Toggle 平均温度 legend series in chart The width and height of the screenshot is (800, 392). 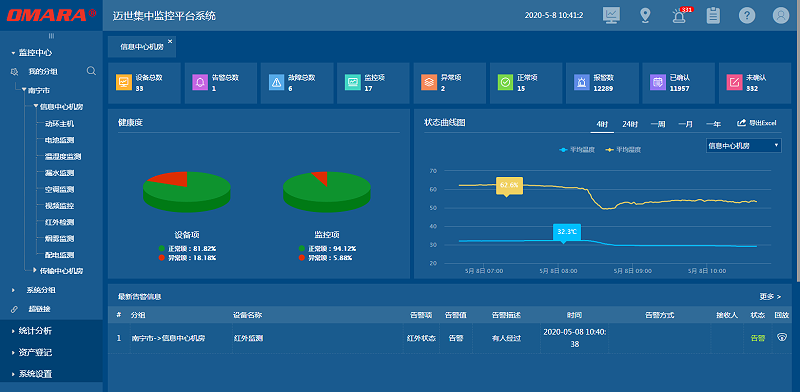tap(578, 150)
